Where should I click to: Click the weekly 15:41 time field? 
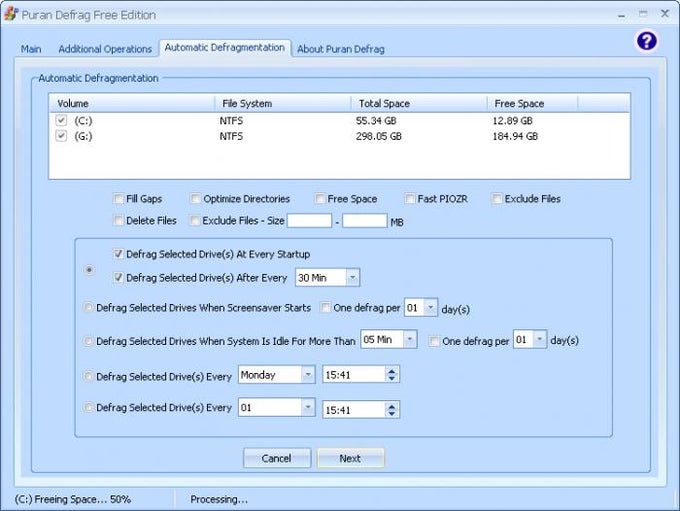[354, 375]
